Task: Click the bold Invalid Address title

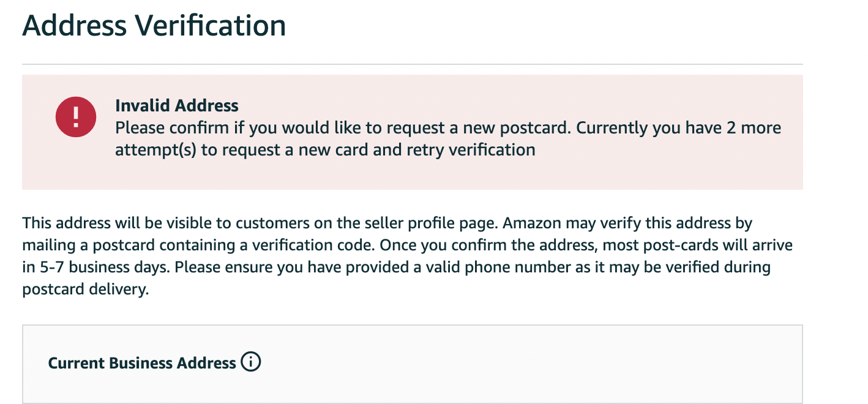Action: (177, 106)
